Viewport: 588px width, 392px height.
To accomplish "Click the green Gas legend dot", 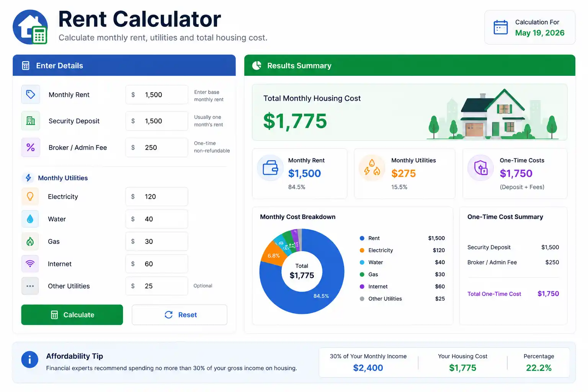I will [362, 274].
